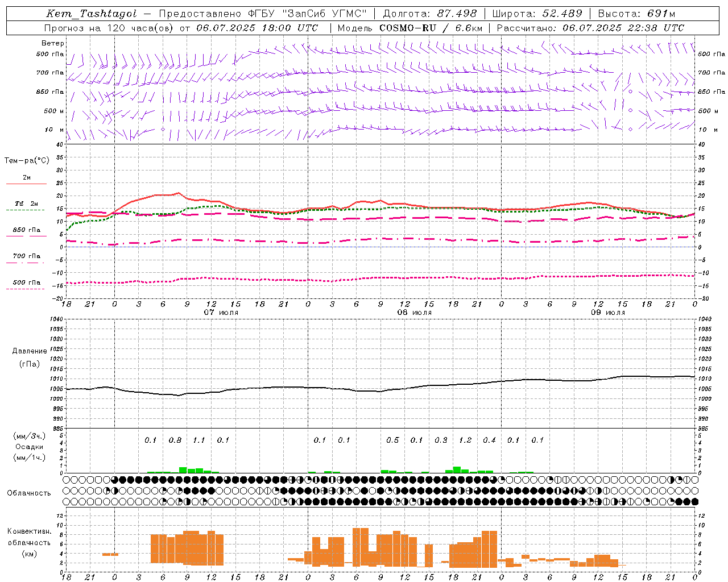Click the 2м temperature legend entry
The width and height of the screenshot is (728, 582).
click(27, 178)
